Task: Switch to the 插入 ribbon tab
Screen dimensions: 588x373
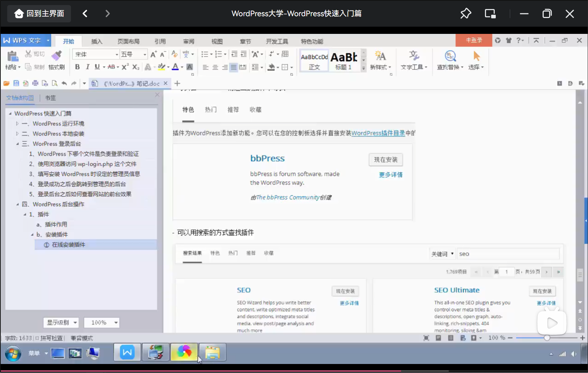Action: [97, 41]
